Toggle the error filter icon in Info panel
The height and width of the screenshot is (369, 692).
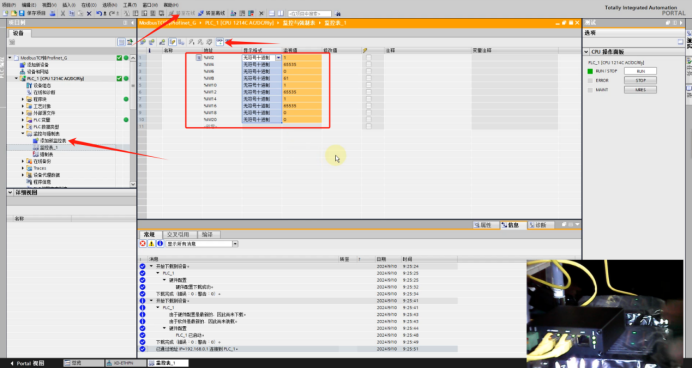click(x=143, y=244)
